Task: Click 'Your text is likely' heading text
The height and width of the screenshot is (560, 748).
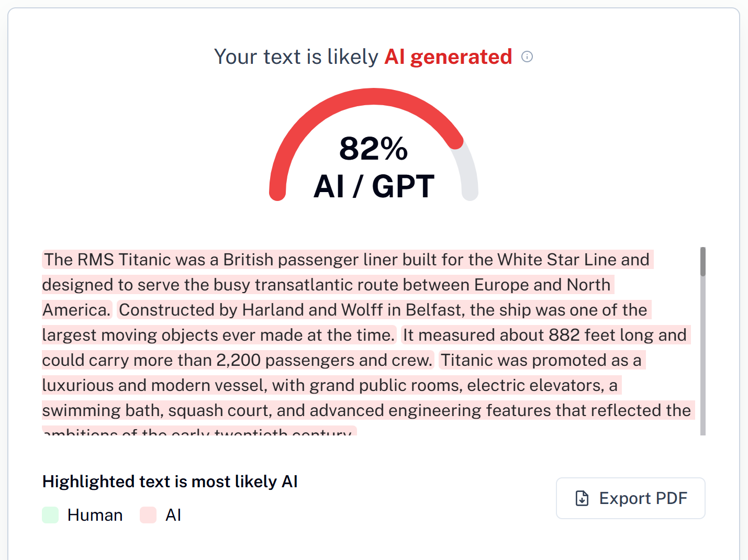Action: tap(296, 57)
